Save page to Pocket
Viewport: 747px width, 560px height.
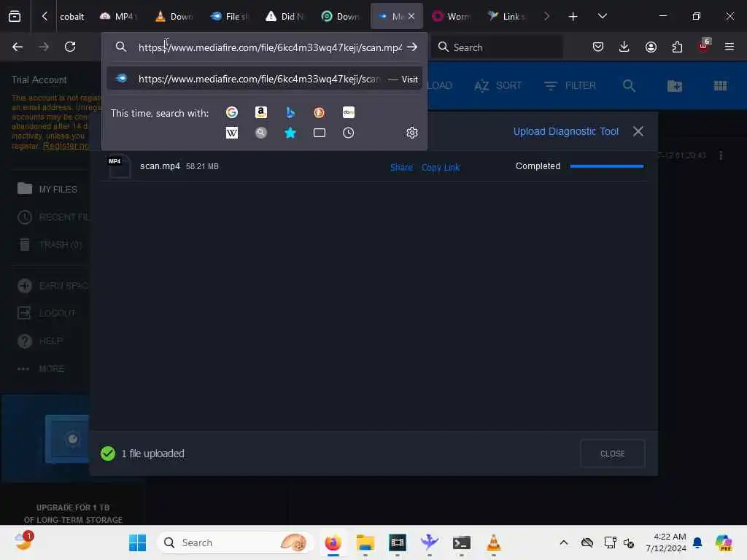click(598, 47)
